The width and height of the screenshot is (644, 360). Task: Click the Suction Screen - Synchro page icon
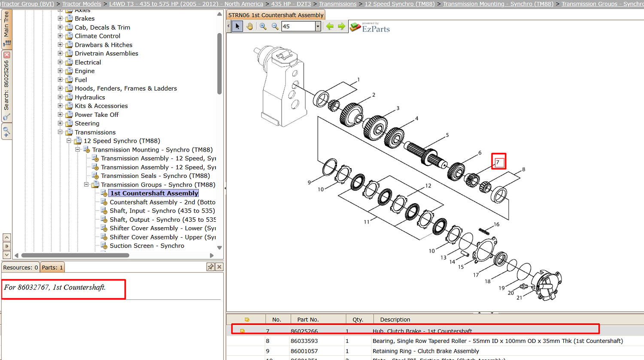(x=104, y=246)
